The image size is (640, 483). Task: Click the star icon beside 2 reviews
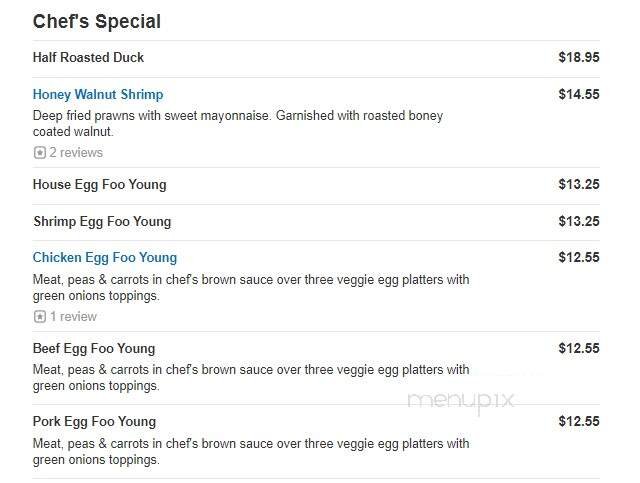point(39,153)
